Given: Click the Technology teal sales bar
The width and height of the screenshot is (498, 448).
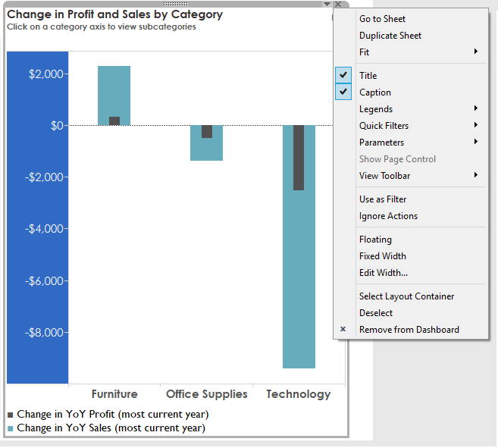Looking at the screenshot, I should tap(299, 280).
